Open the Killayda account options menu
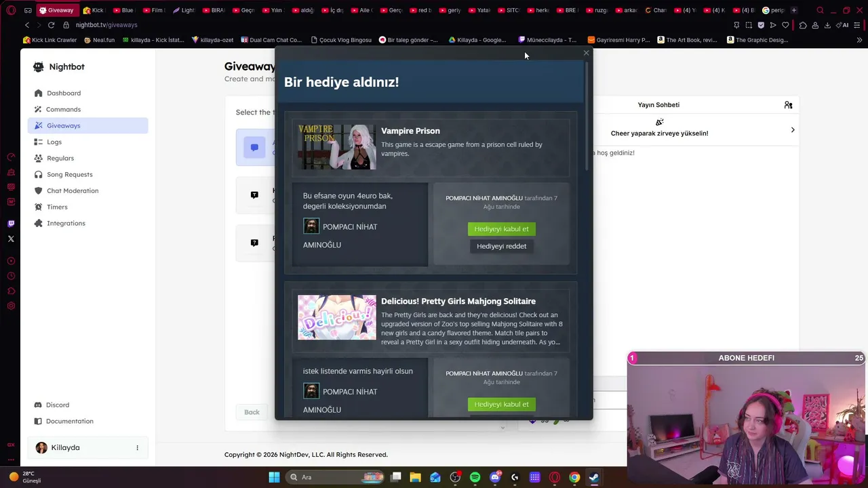 coord(137,447)
